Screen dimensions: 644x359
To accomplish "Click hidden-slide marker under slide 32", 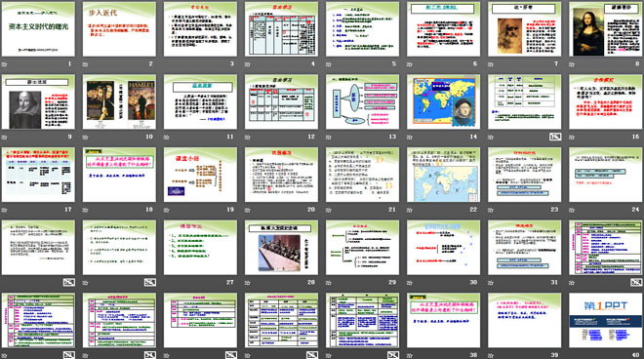I will pos(636,282).
